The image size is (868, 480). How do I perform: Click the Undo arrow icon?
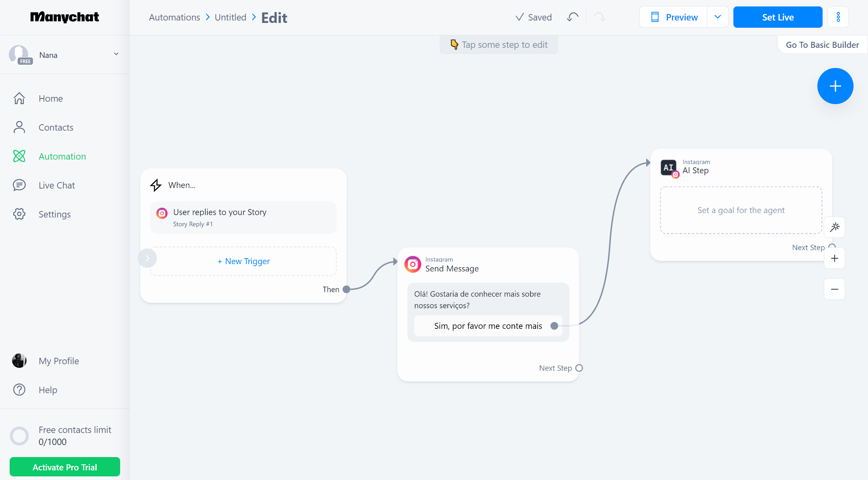(573, 17)
